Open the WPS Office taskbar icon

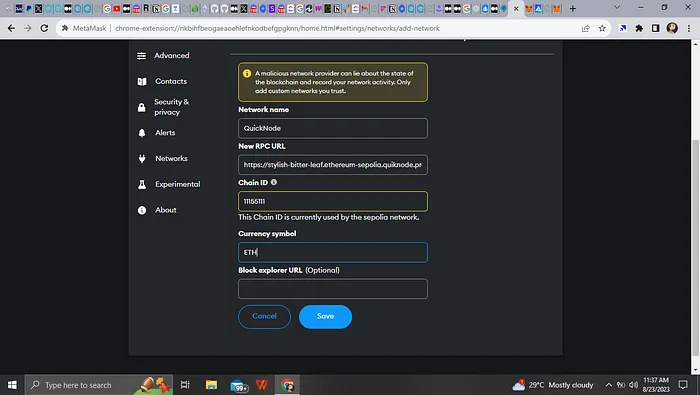262,385
